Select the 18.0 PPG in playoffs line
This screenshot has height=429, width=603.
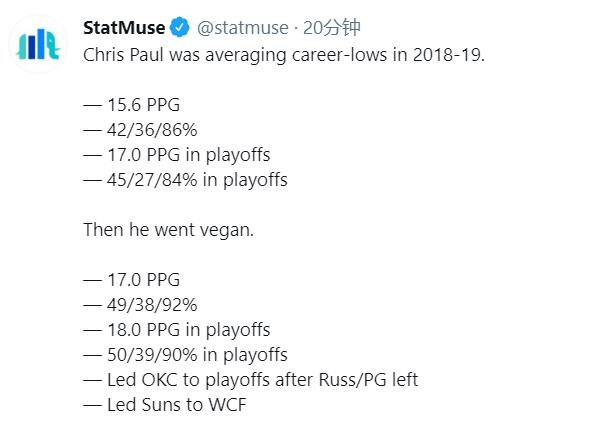click(x=177, y=330)
